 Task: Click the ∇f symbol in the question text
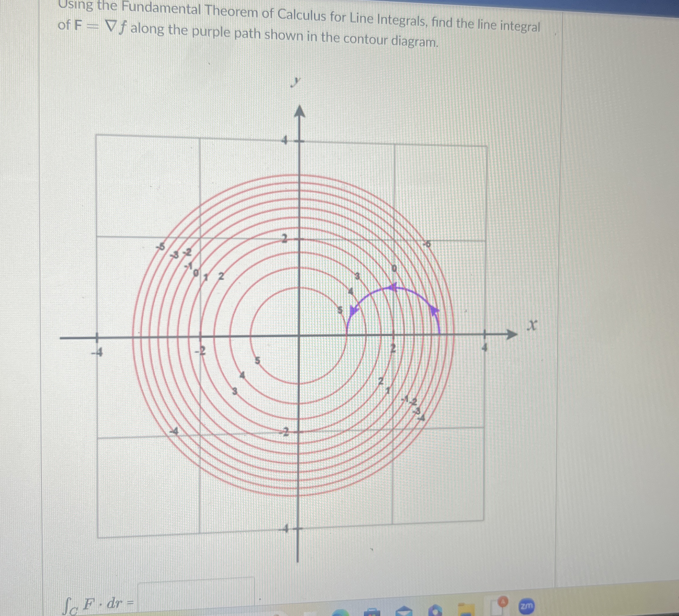click(x=116, y=28)
